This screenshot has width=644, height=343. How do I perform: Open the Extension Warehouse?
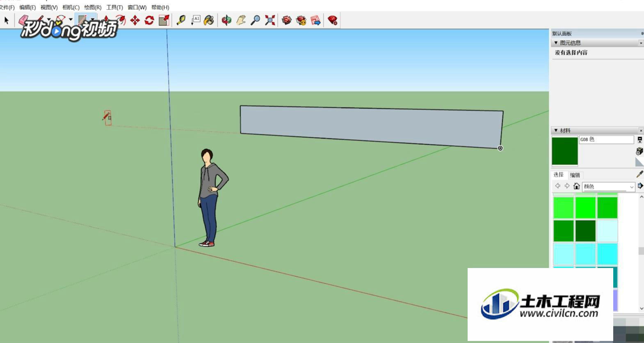[301, 20]
